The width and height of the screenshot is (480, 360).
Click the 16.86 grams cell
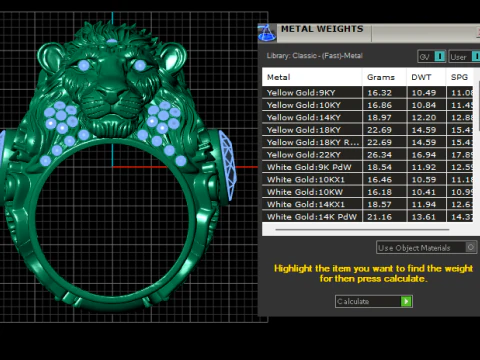[384, 105]
